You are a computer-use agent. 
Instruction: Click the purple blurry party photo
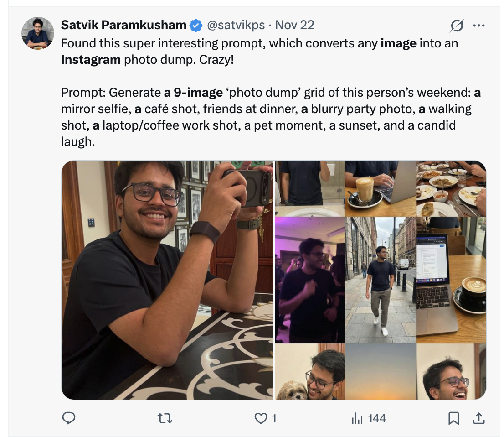[310, 280]
